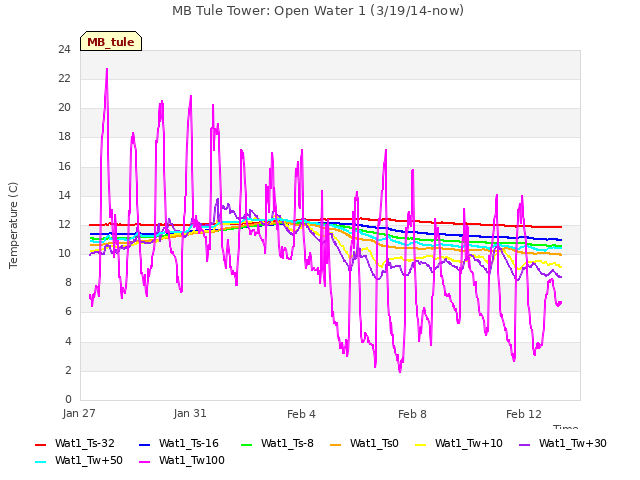Screen dimensions: 640x480
Task: Click the MB_tule label tag
Action: [111, 41]
